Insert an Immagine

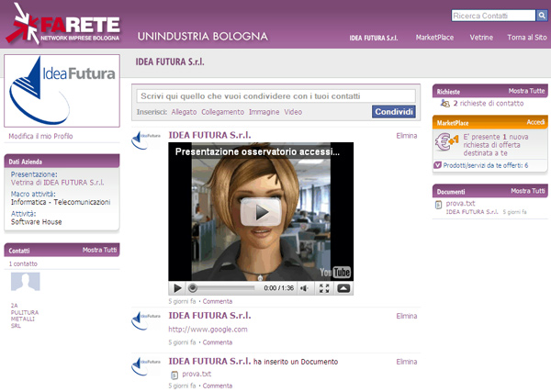264,112
